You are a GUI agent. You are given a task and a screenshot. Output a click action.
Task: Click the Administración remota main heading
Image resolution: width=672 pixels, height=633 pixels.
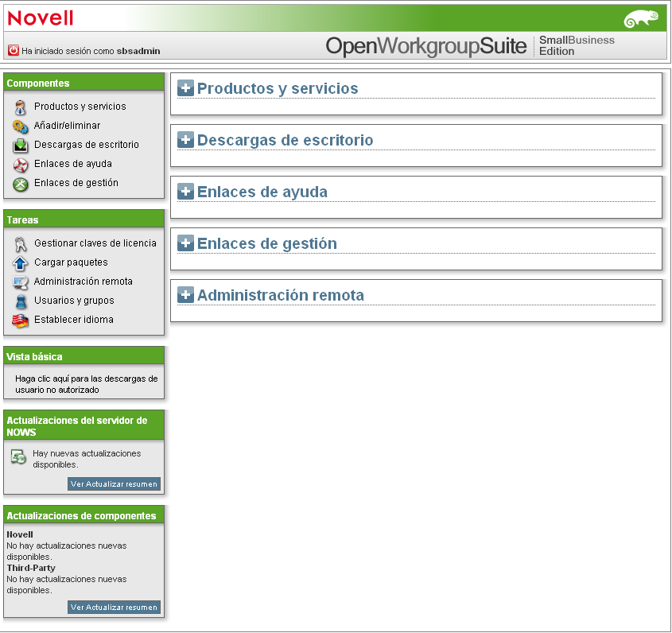click(x=281, y=295)
